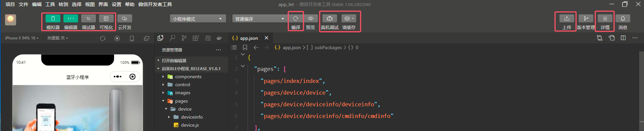Open the search view icon

click(172, 38)
